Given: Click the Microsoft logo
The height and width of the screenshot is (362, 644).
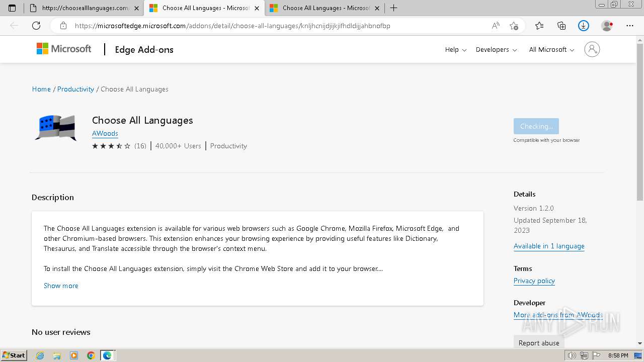Looking at the screenshot, I should coord(64,49).
